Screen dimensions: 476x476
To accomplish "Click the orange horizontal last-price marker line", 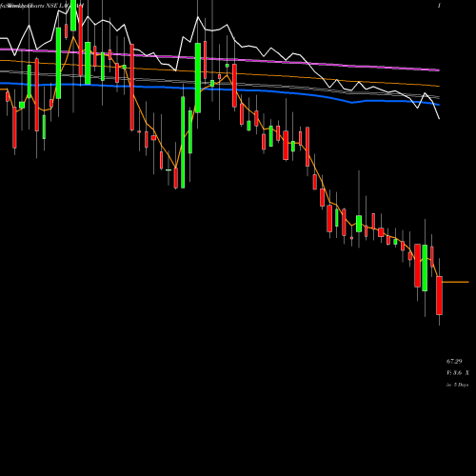I will (455, 282).
